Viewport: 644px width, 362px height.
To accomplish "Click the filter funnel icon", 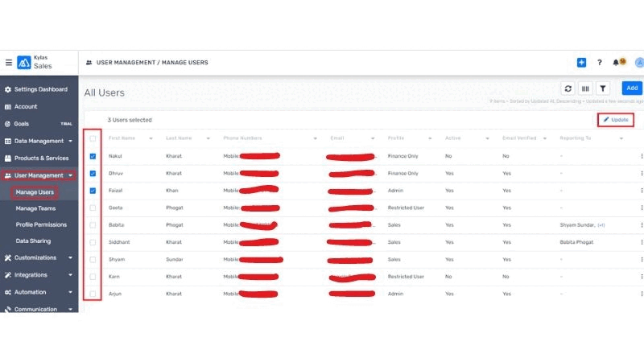I will click(x=604, y=88).
